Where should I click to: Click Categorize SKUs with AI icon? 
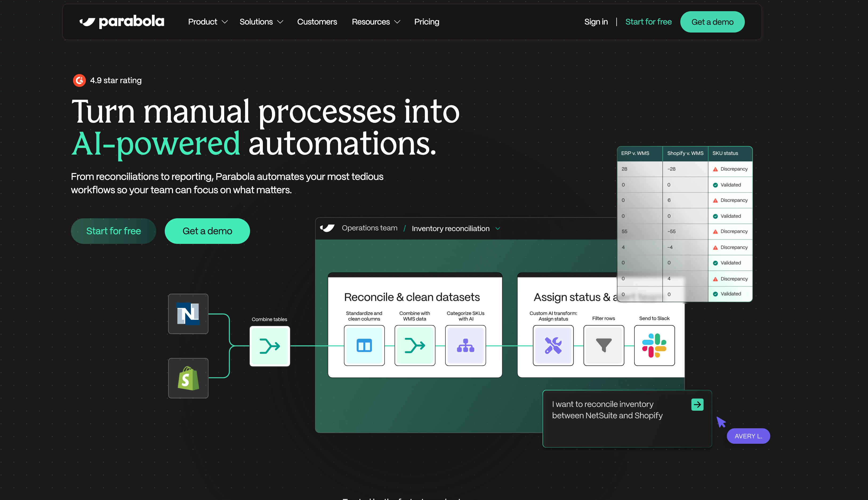(465, 345)
